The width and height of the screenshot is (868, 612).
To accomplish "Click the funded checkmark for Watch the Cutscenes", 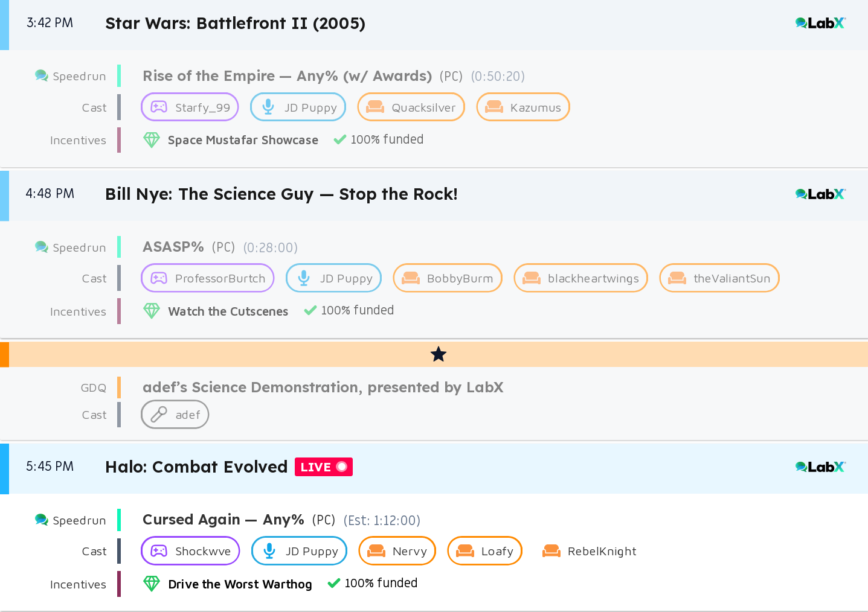I will pos(310,310).
